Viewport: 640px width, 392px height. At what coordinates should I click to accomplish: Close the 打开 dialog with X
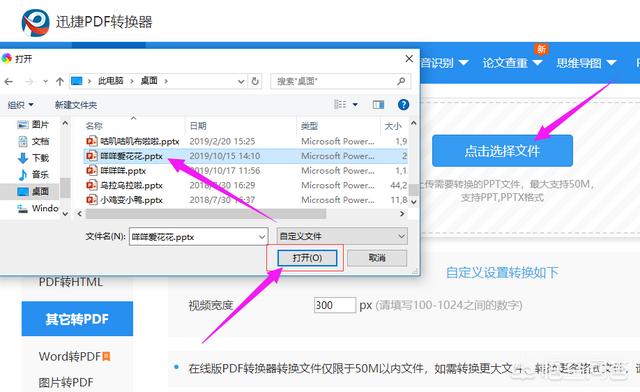409,59
